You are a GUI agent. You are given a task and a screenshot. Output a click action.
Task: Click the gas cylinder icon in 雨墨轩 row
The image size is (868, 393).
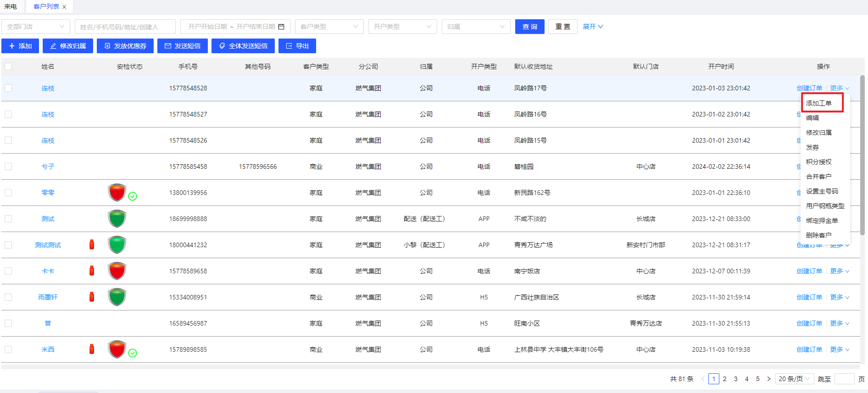92,297
